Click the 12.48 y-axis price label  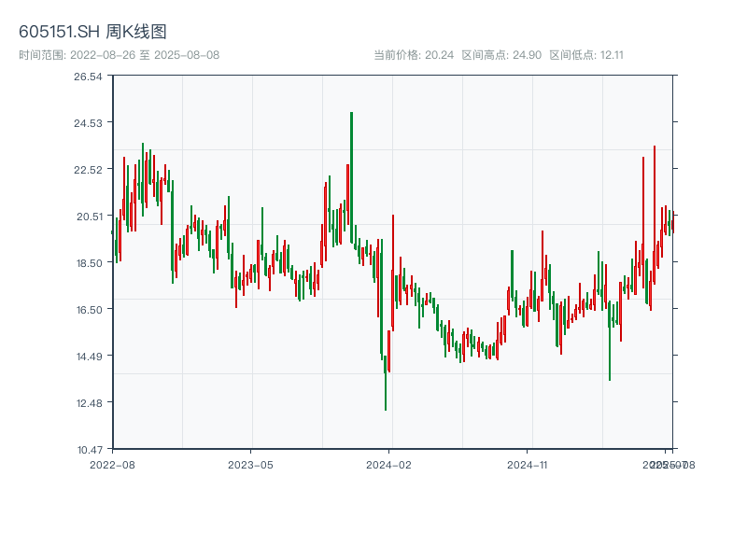tap(88, 403)
